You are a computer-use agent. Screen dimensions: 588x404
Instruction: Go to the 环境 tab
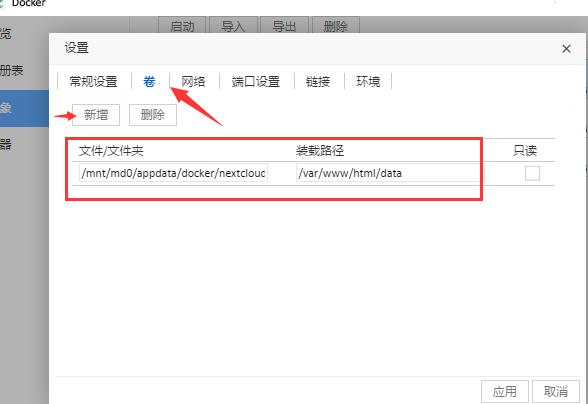pyautogui.click(x=368, y=81)
